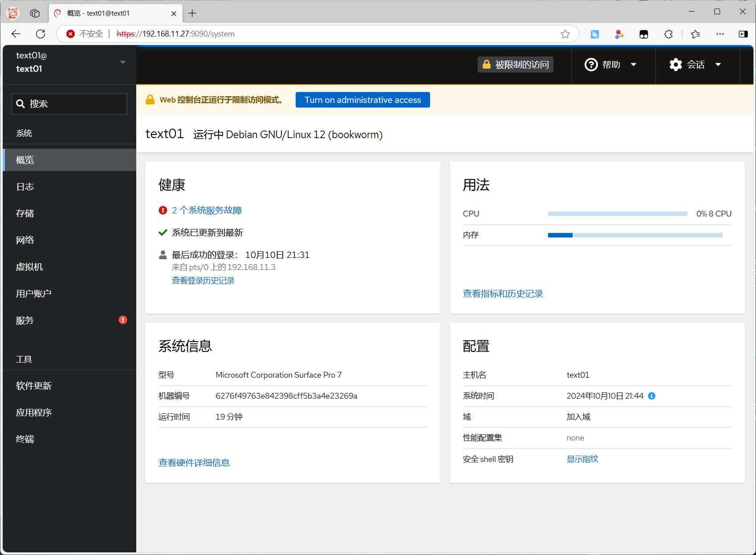Image resolution: width=756 pixels, height=555 pixels.
Task: Select 网络 in the sidebar
Action: [25, 240]
